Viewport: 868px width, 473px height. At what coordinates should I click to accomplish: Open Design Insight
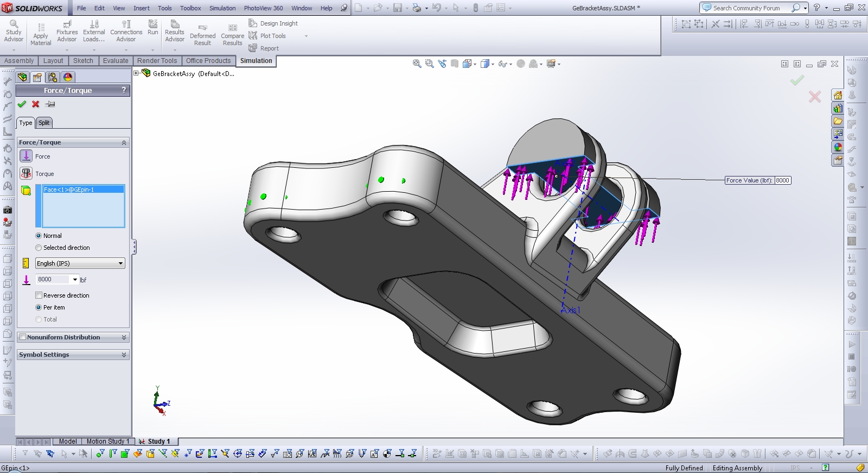pos(273,23)
